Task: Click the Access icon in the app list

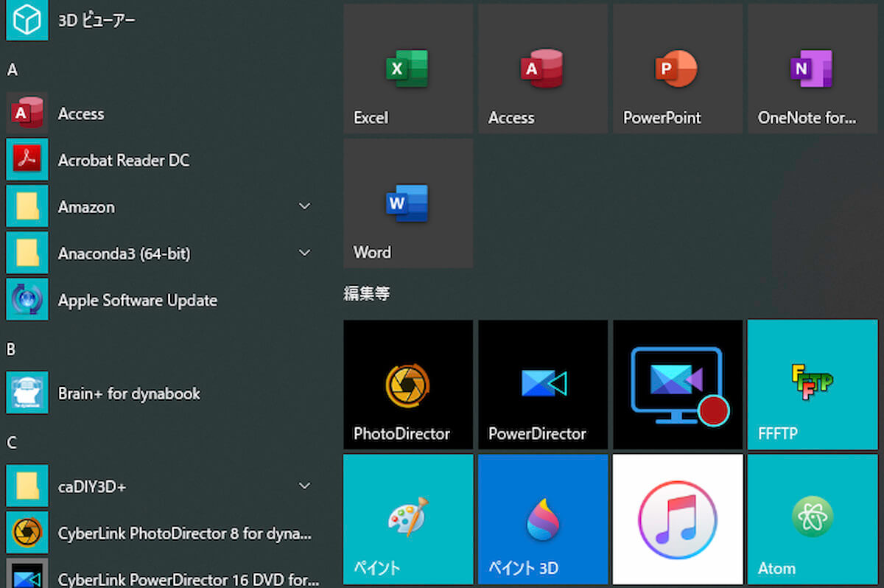Action: (27, 113)
